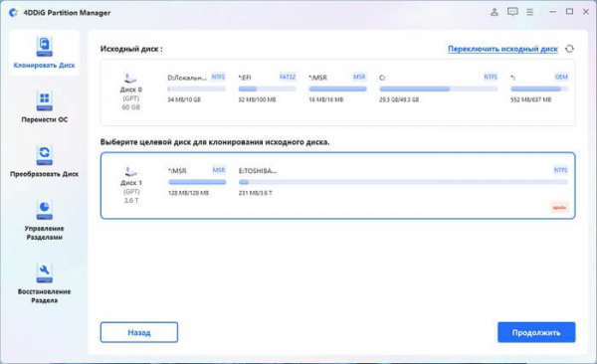Click the Продолжить button
This screenshot has width=597, height=364.
(536, 332)
